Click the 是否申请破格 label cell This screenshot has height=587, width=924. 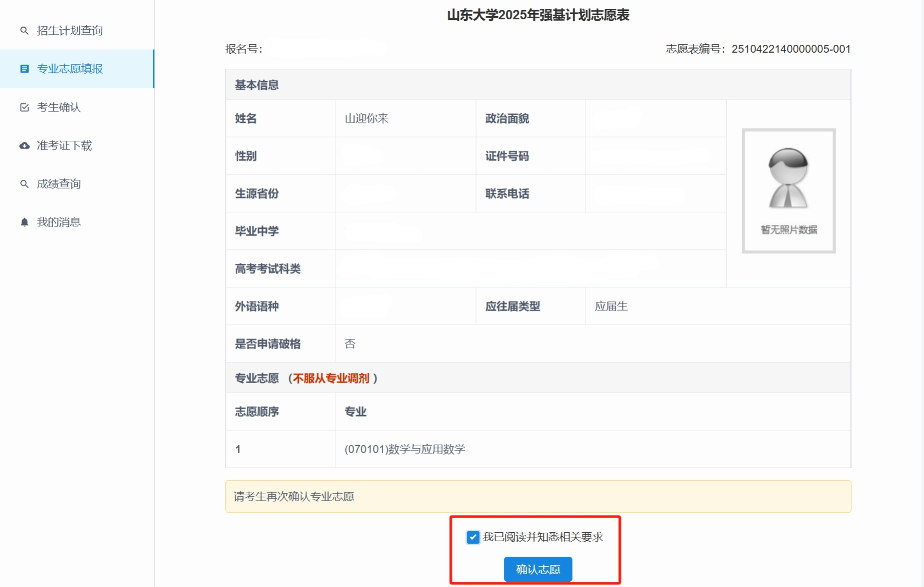tap(281, 344)
